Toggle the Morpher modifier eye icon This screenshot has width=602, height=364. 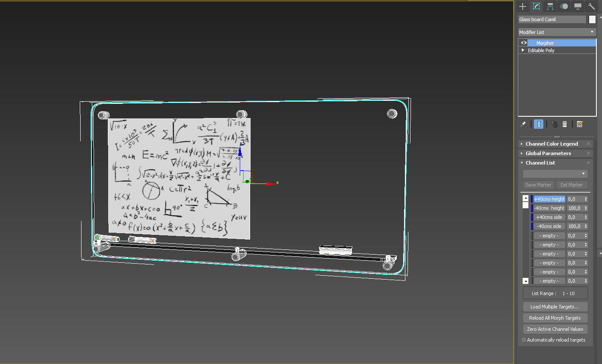tap(524, 43)
